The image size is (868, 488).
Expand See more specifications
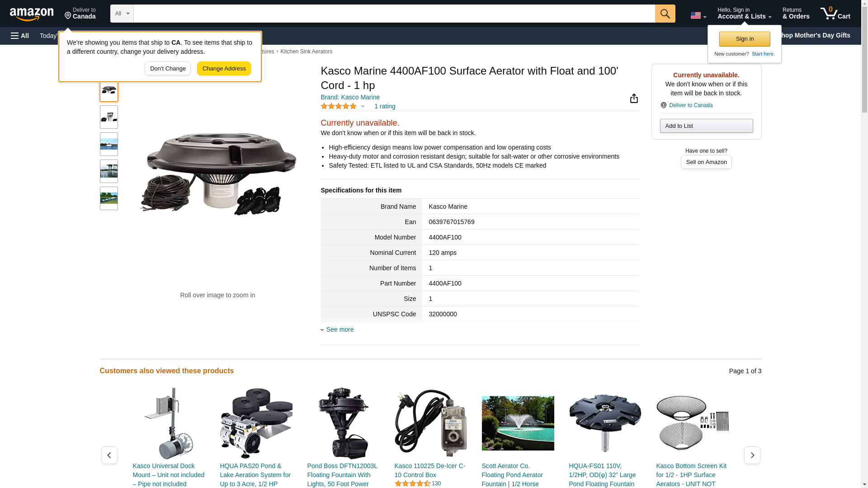(x=340, y=329)
